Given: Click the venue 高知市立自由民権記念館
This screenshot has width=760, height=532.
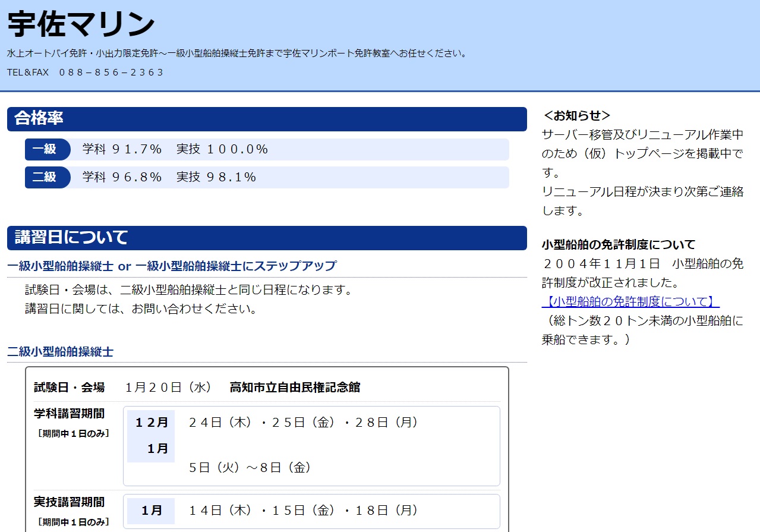Looking at the screenshot, I should click(x=295, y=388).
